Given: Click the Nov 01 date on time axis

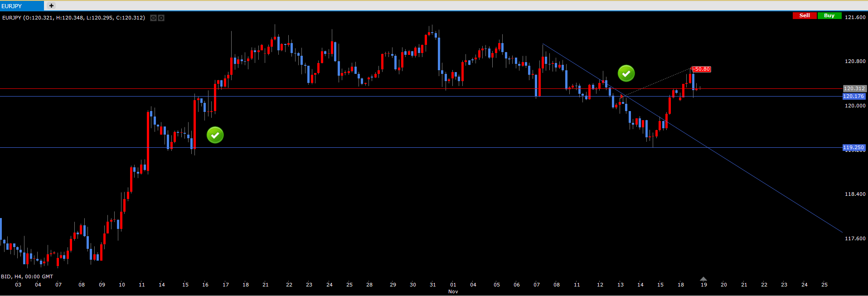Looking at the screenshot, I should [x=453, y=285].
